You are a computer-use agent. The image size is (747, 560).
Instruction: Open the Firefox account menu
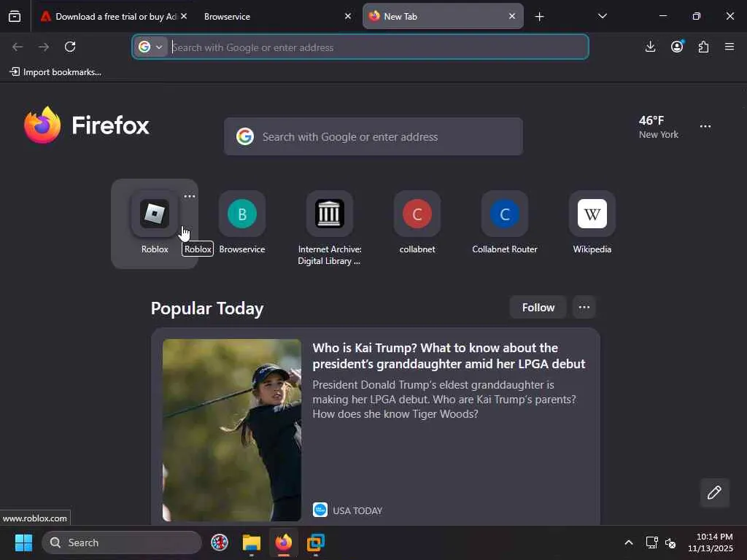677,47
